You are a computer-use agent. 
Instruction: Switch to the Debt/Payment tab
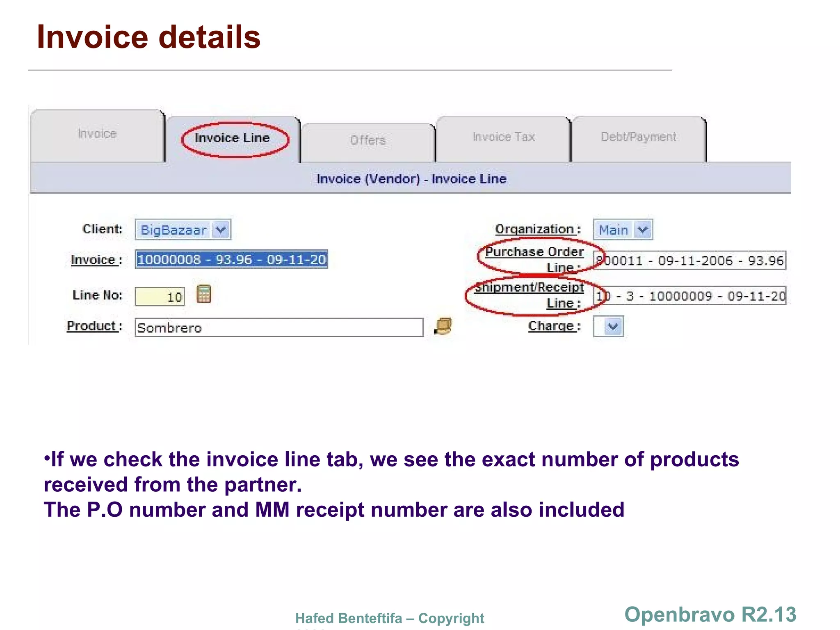click(638, 137)
